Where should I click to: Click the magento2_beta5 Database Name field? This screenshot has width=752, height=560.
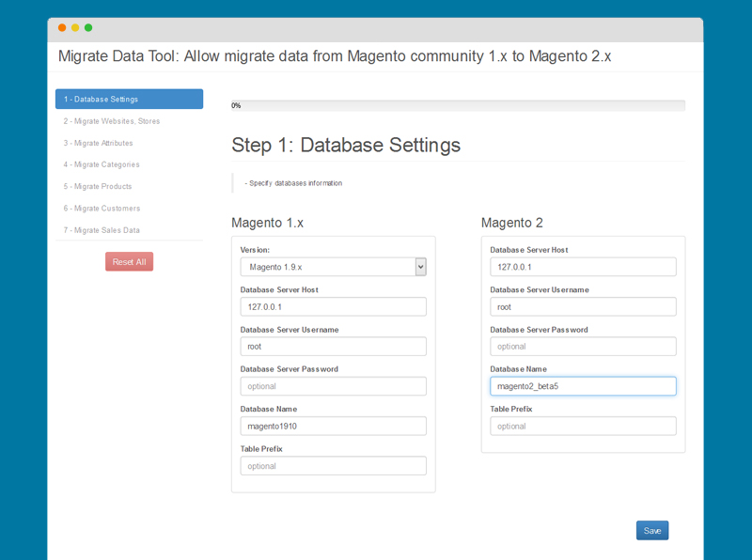point(583,386)
